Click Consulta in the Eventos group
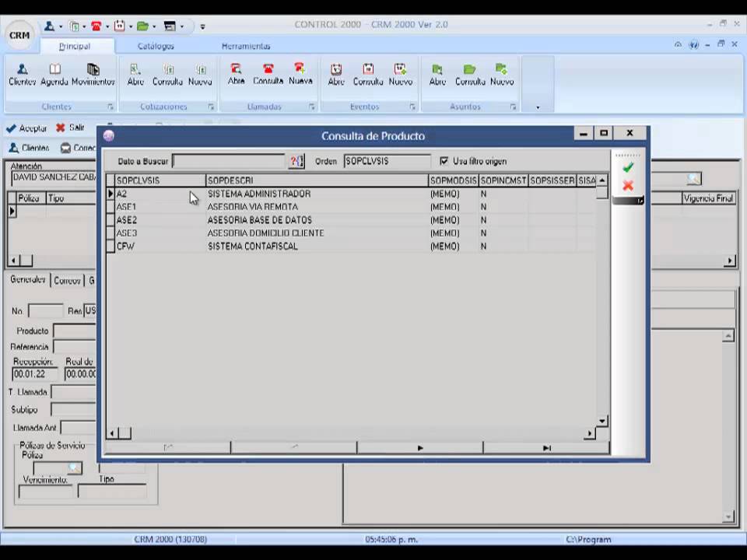The image size is (747, 560). pyautogui.click(x=368, y=75)
